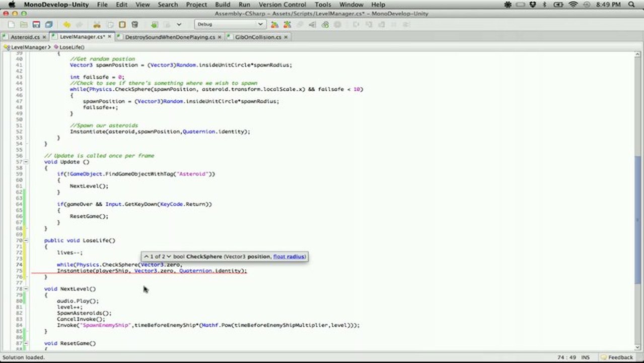Open the Window menu
Screen dimensions: 644x363
pos(351,5)
